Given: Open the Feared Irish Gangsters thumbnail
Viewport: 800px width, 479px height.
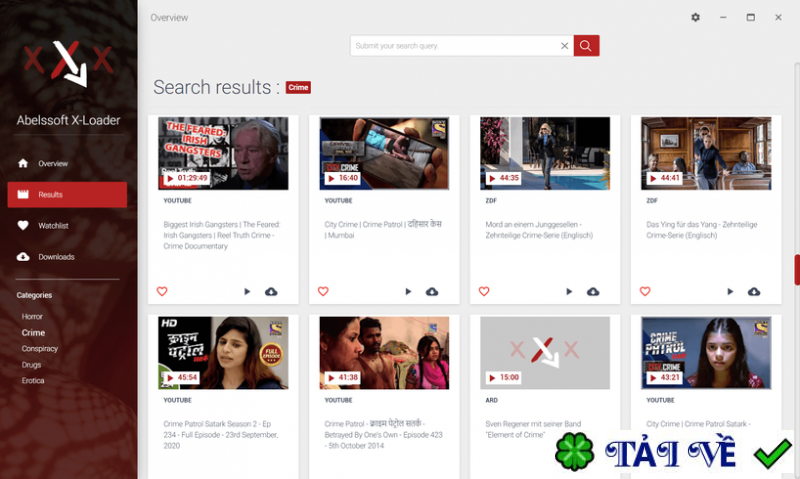Looking at the screenshot, I should [x=223, y=154].
